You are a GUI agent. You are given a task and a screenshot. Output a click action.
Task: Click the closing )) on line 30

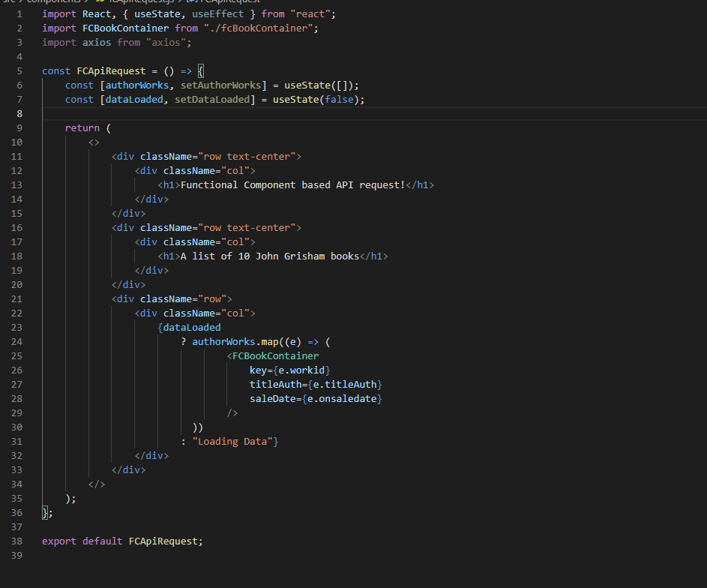coord(198,427)
